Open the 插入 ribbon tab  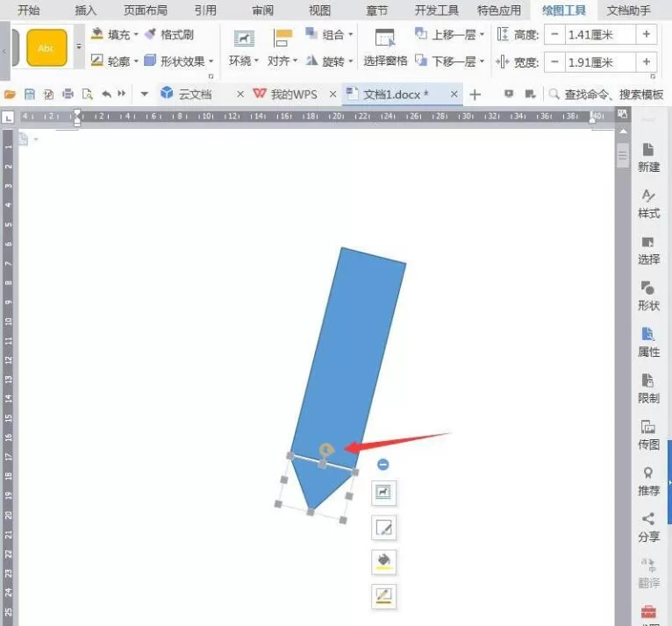pyautogui.click(x=86, y=10)
